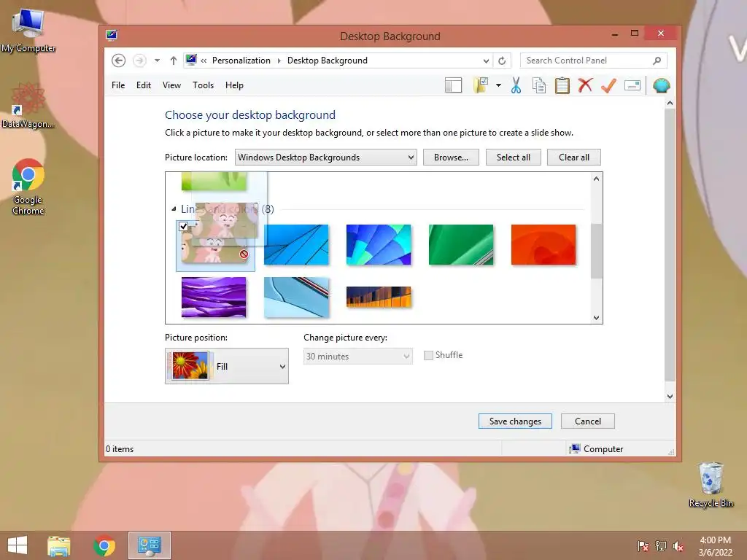Screen dimensions: 747x560
Task: Click wallpaper list scroll up arrow
Action: click(x=596, y=179)
